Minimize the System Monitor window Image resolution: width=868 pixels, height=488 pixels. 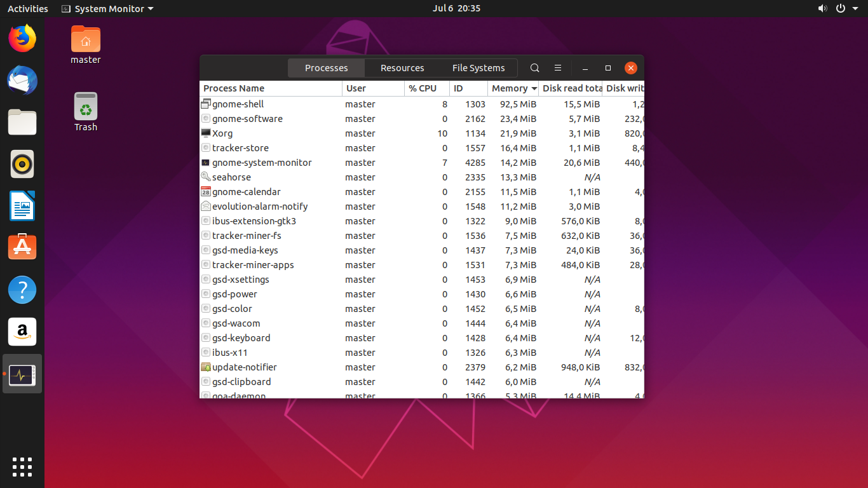pos(585,68)
